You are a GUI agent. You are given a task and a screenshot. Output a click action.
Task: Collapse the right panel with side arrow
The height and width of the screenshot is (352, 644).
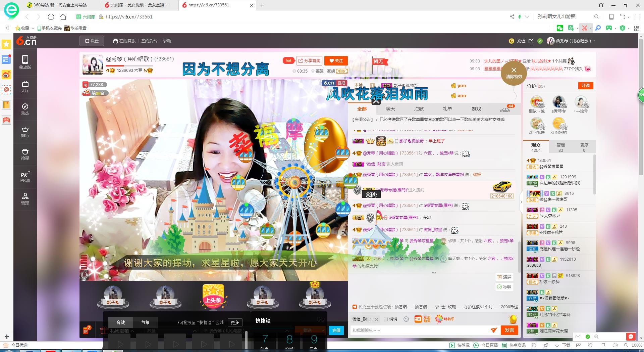pyautogui.click(x=521, y=202)
